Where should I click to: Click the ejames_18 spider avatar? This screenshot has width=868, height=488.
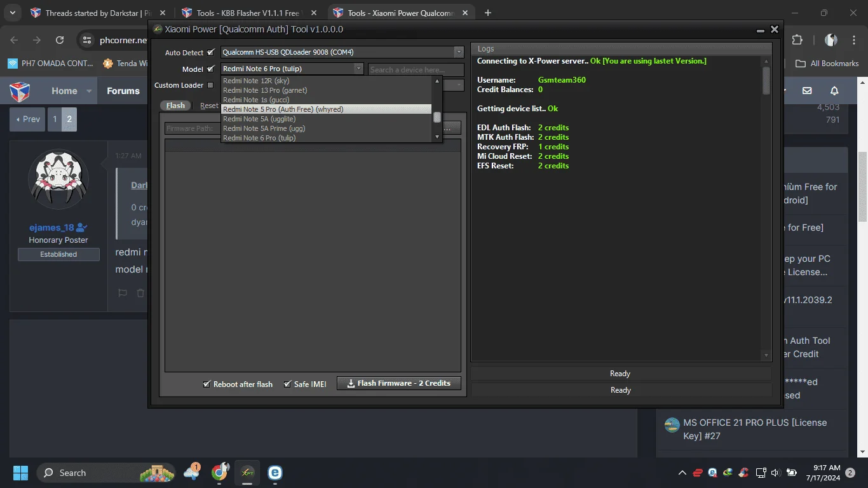click(58, 179)
